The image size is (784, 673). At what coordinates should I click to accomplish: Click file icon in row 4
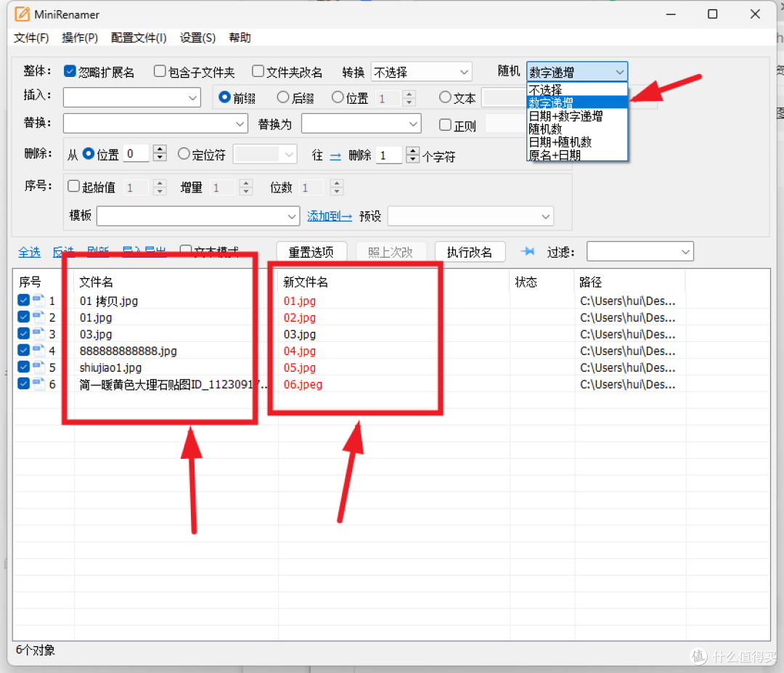(38, 350)
